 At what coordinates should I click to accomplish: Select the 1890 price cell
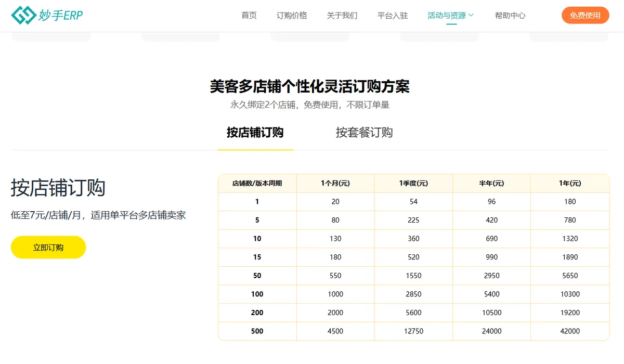[x=570, y=257]
